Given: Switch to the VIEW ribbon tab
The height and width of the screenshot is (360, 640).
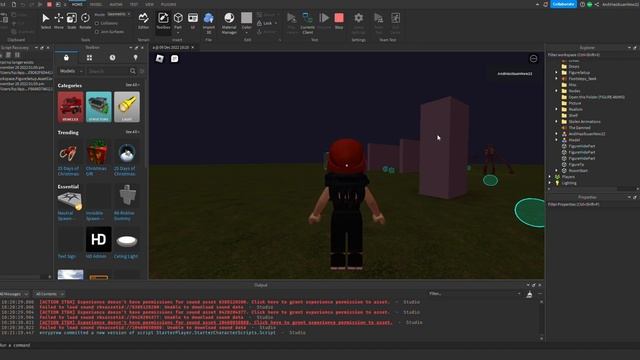Looking at the screenshot, I should (149, 4).
